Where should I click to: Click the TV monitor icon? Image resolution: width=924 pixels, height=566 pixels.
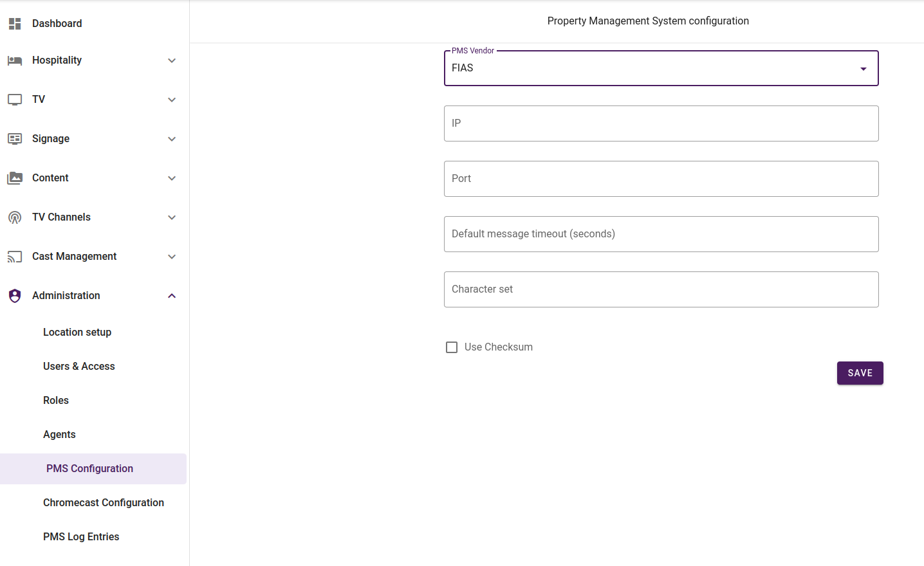pyautogui.click(x=15, y=100)
